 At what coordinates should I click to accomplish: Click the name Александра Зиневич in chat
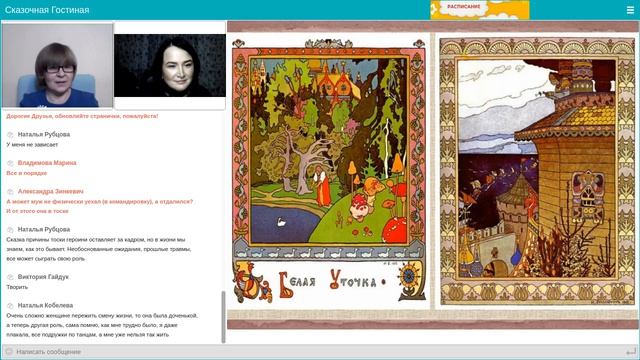click(51, 191)
